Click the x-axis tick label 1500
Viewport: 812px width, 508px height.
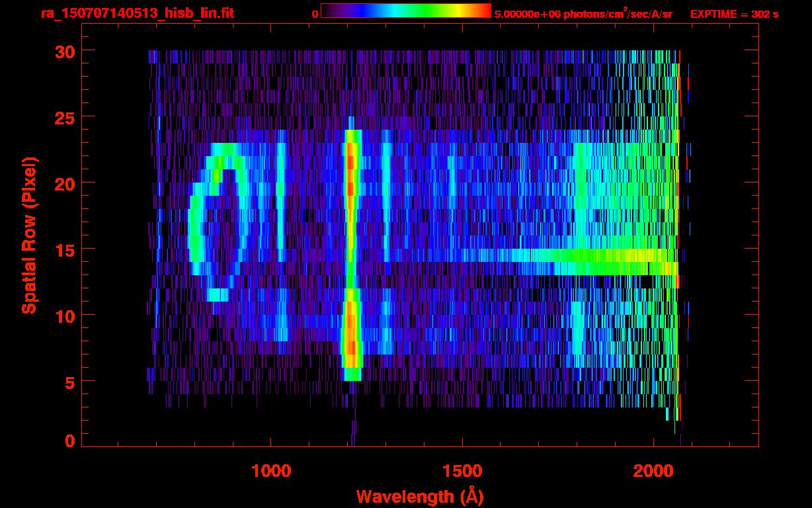point(462,471)
